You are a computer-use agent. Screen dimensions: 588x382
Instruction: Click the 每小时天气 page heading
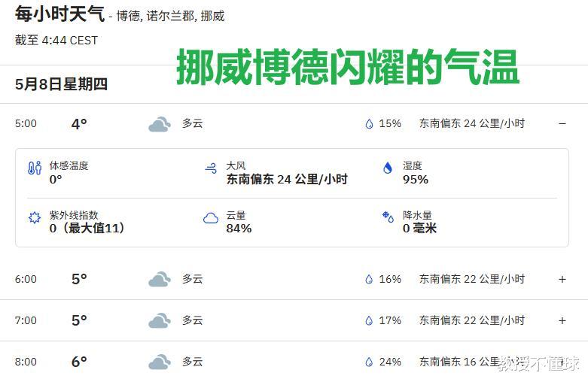pyautogui.click(x=59, y=13)
